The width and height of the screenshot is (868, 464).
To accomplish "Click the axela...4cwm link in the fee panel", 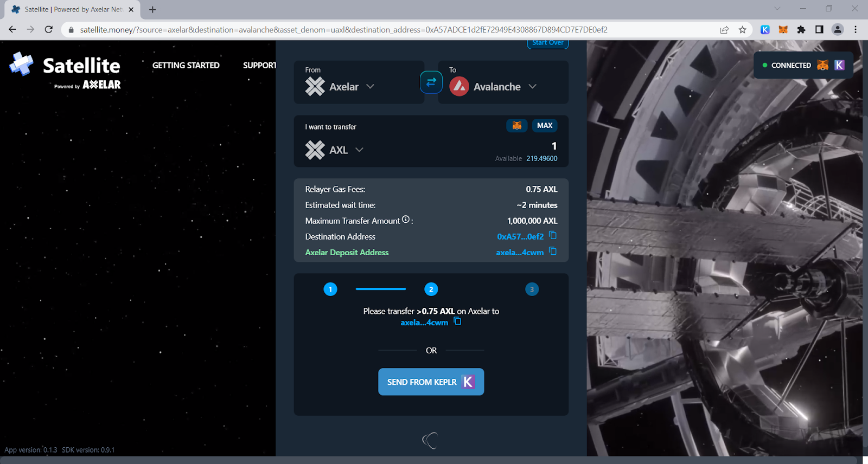I will [x=520, y=252].
